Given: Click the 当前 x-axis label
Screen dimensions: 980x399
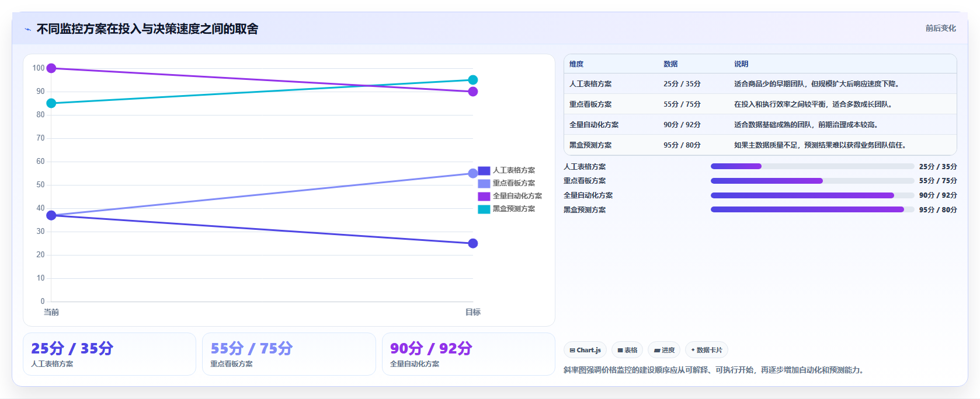Looking at the screenshot, I should pyautogui.click(x=51, y=312).
